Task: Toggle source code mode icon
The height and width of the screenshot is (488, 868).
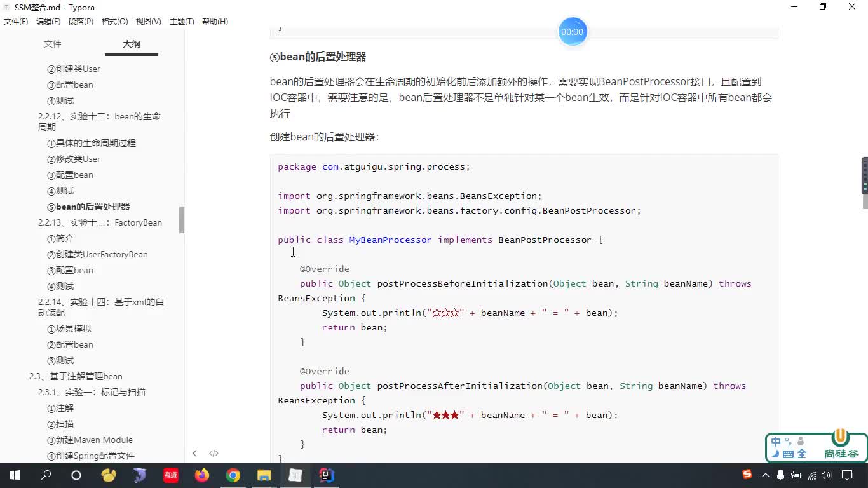Action: 214,453
